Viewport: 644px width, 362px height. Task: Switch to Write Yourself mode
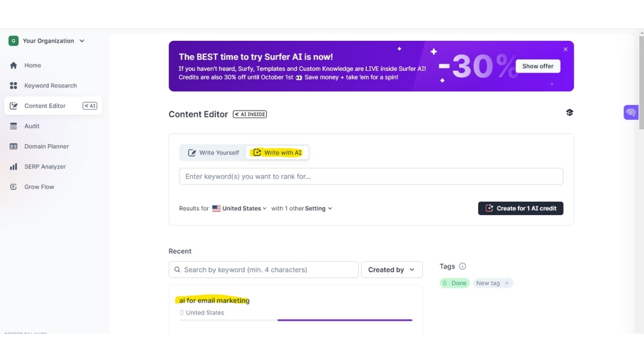click(213, 152)
